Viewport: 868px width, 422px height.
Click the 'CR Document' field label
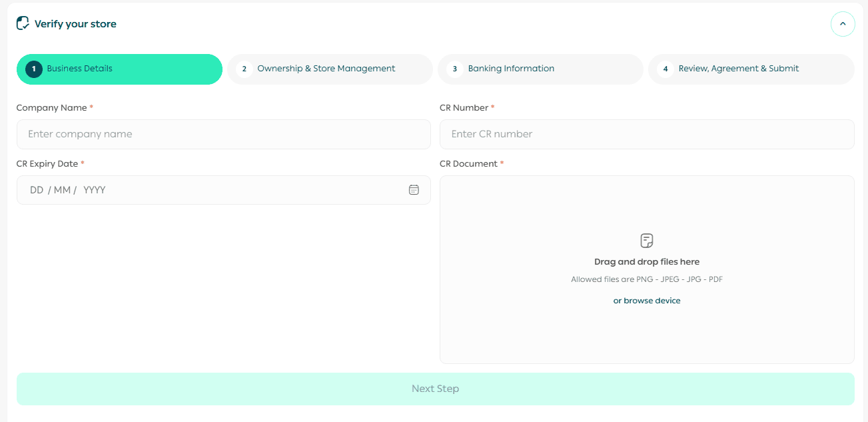coord(469,164)
